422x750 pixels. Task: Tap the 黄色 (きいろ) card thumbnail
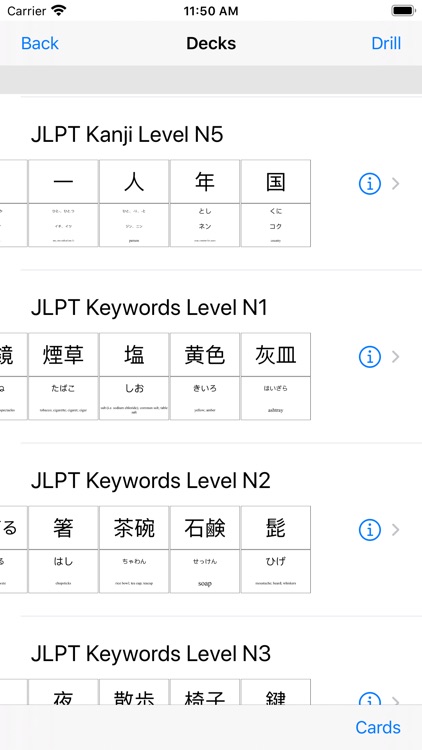[x=205, y=376]
